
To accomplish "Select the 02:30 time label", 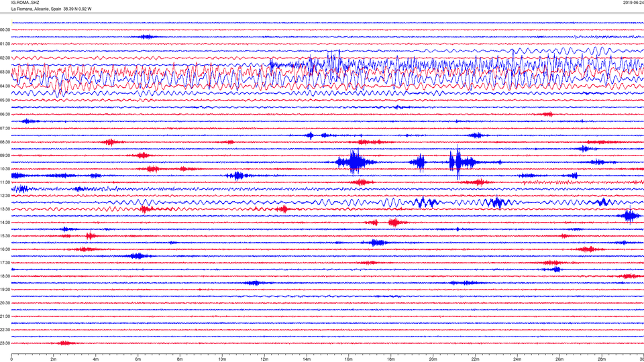I will 5,58.
